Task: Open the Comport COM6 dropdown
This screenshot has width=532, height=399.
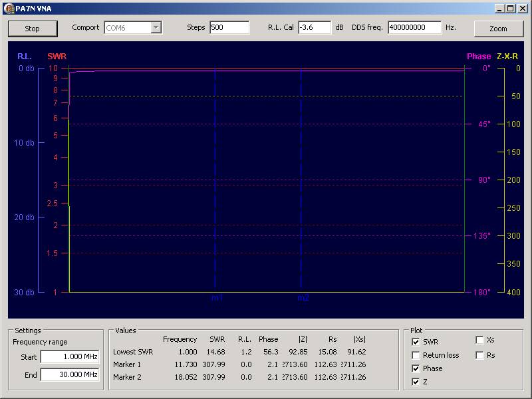Action: pos(156,28)
